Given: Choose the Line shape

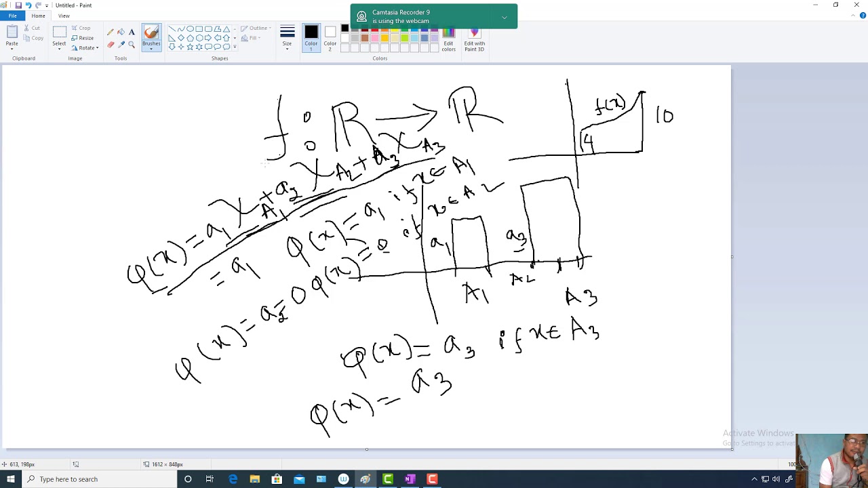Looking at the screenshot, I should (x=172, y=29).
